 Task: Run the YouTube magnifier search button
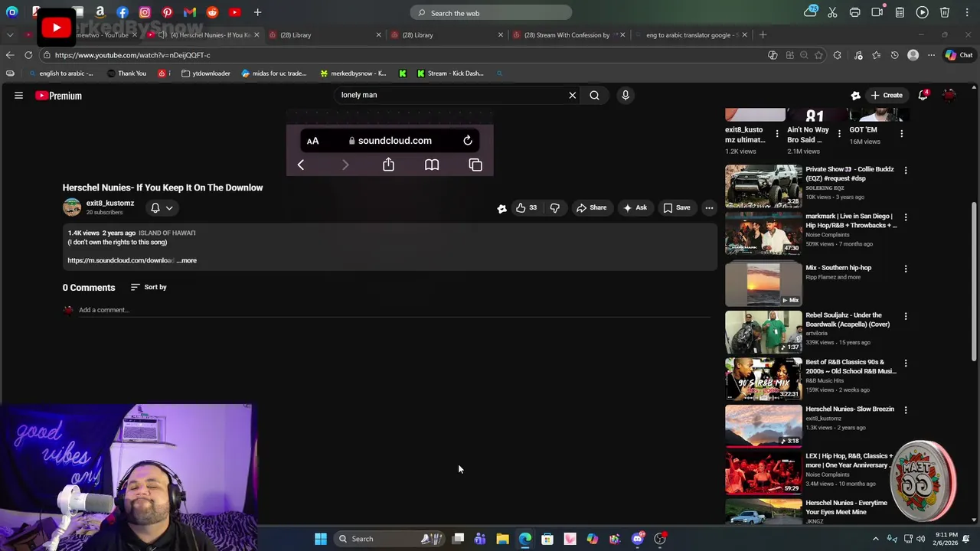point(594,95)
